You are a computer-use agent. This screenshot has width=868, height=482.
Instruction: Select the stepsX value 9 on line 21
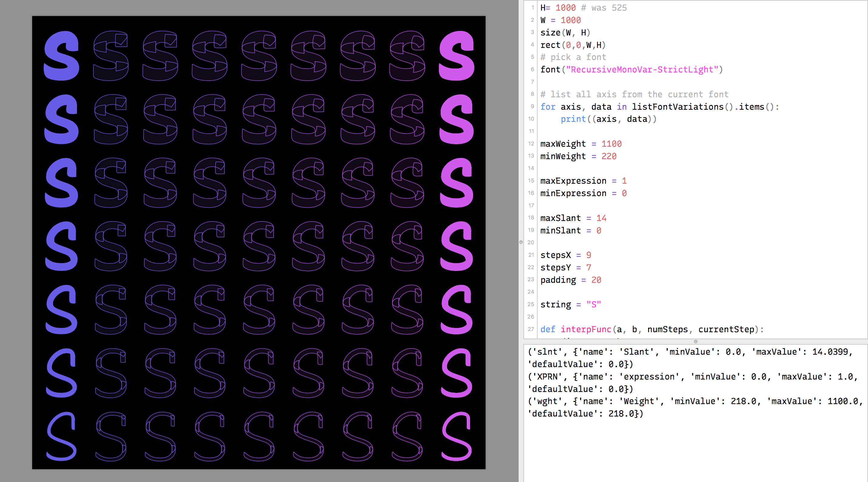[x=588, y=255]
